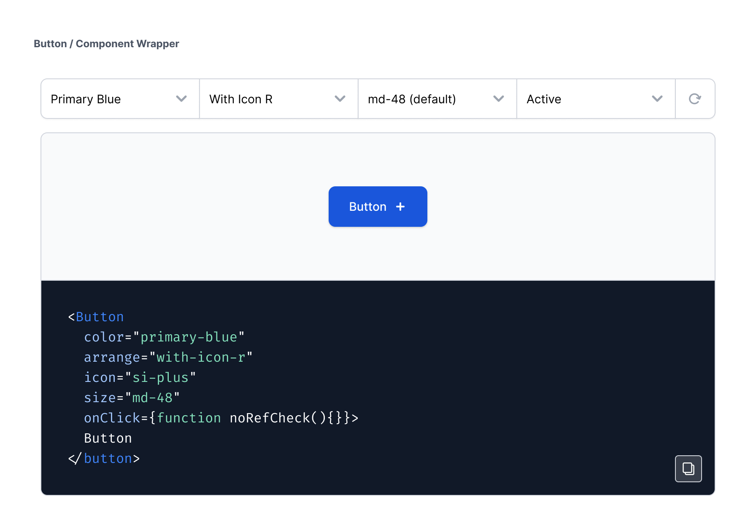
Task: Click the opening <Button tag in code
Action: coord(96,317)
